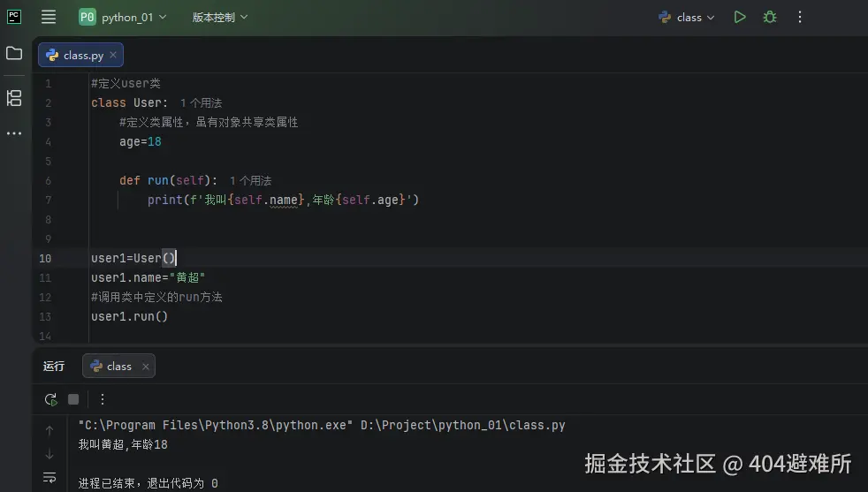The image size is (868, 492).
Task: Click the '1 个用法' hint beside class User
Action: coord(201,103)
